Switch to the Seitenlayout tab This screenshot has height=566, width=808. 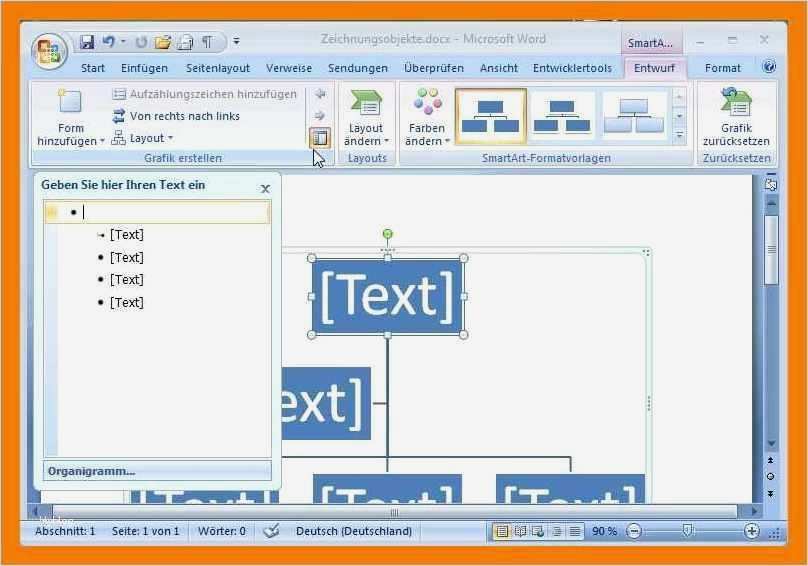218,68
